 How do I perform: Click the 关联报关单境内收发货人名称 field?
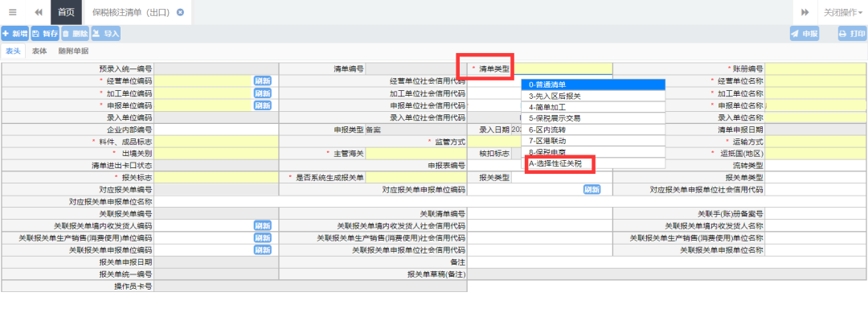(x=816, y=225)
